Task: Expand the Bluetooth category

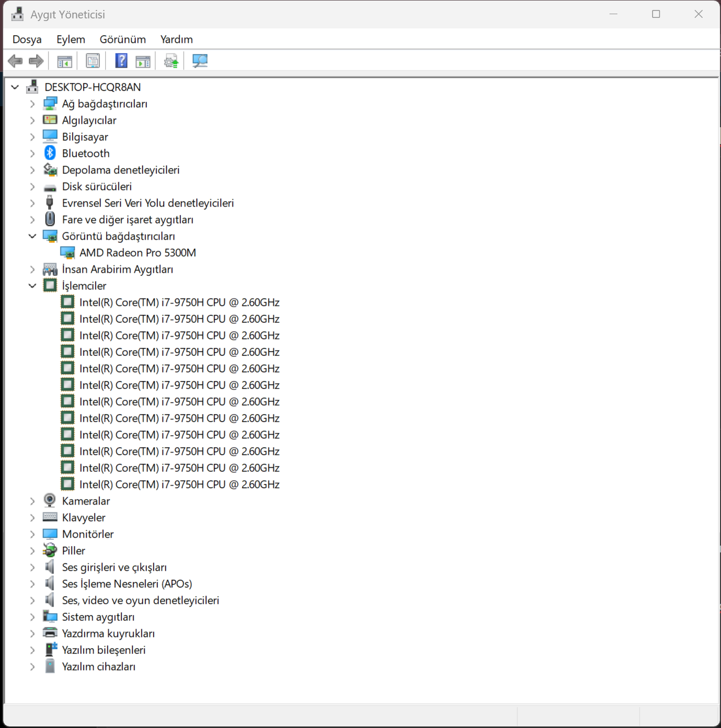Action: [33, 153]
